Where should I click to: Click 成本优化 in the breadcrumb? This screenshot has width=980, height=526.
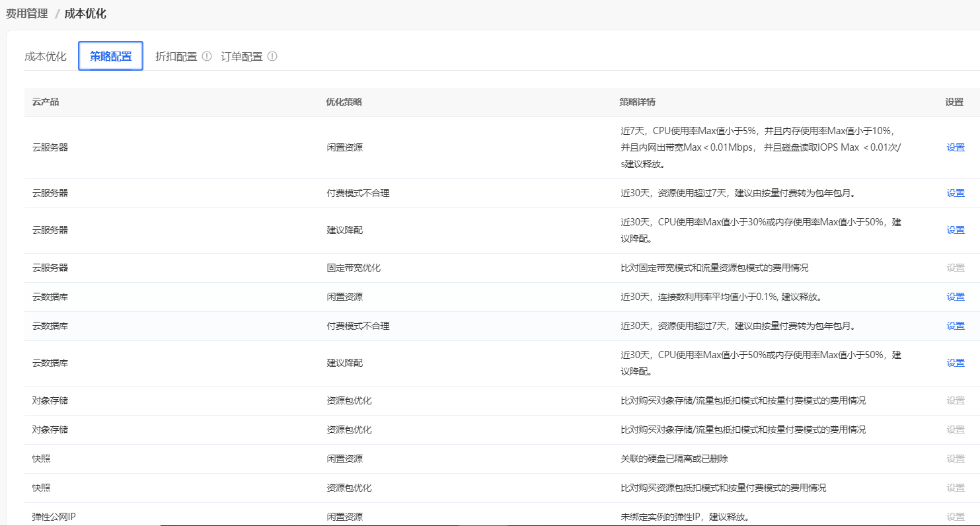pos(85,13)
